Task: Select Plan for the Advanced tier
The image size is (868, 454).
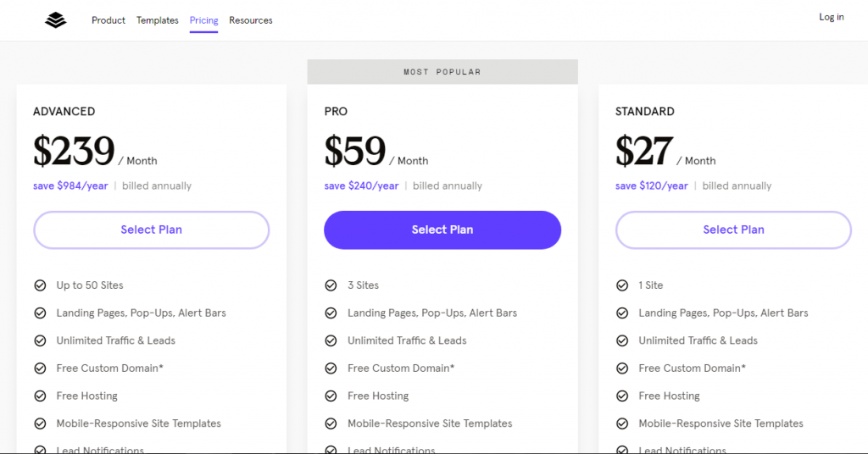Action: click(152, 230)
